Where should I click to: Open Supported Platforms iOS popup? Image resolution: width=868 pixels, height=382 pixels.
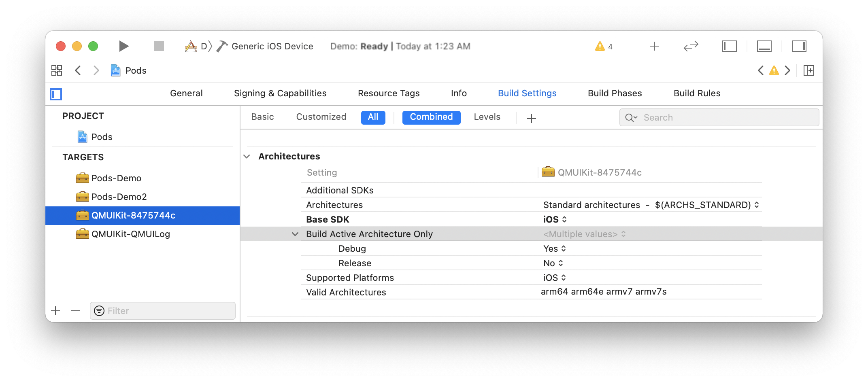click(554, 278)
